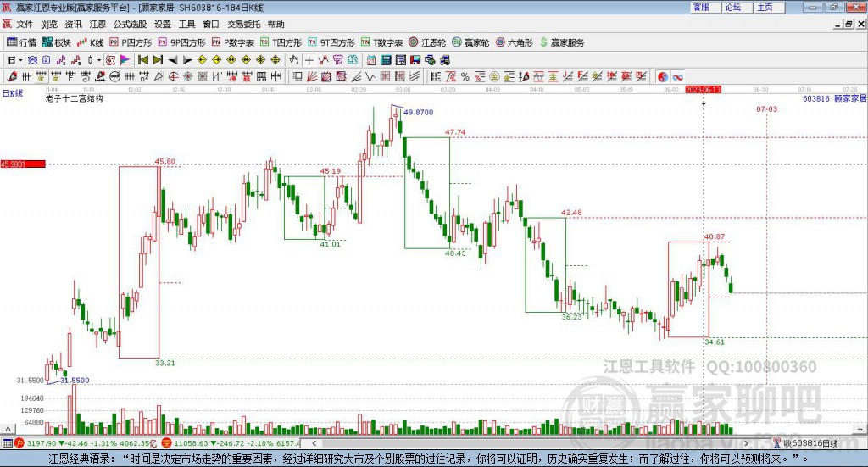Open the 江恩轮 Gann wheel
Screen dimensions: 868x467
tap(427, 42)
